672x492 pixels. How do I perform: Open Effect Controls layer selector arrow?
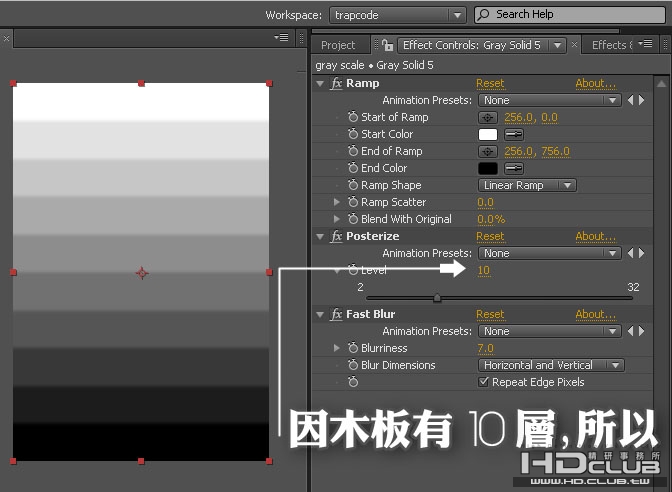[557, 45]
